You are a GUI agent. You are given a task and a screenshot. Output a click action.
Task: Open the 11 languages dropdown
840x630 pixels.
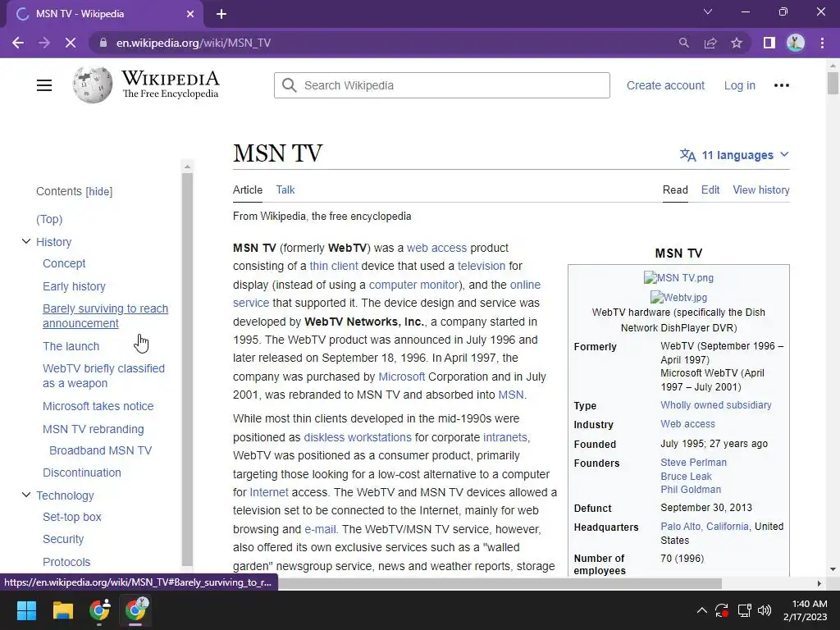tap(734, 155)
